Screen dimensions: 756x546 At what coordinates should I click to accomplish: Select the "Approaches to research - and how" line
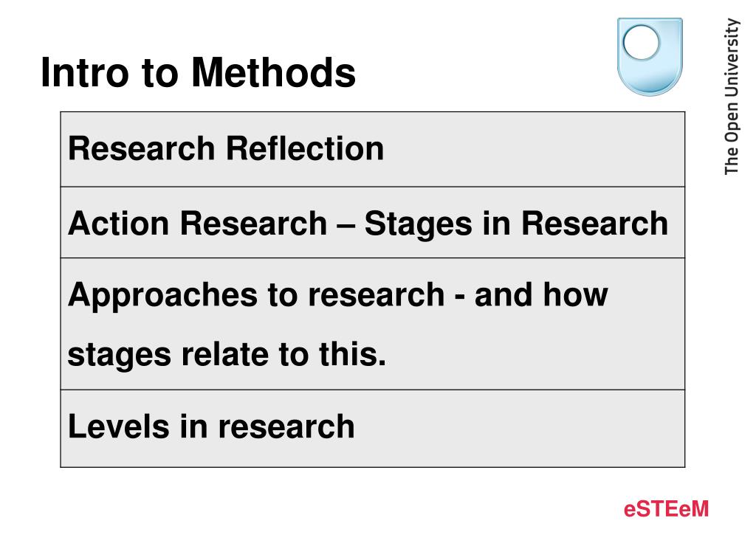337,294
